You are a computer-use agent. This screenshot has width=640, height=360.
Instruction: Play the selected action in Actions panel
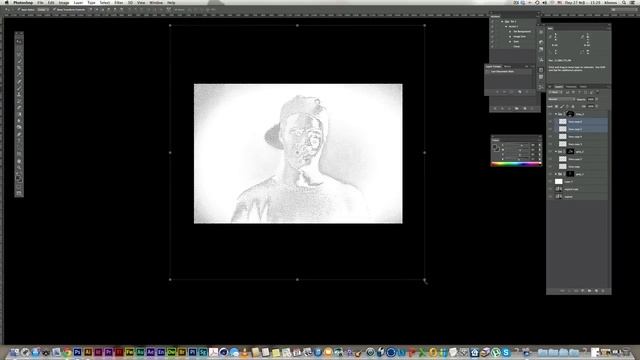tap(509, 108)
